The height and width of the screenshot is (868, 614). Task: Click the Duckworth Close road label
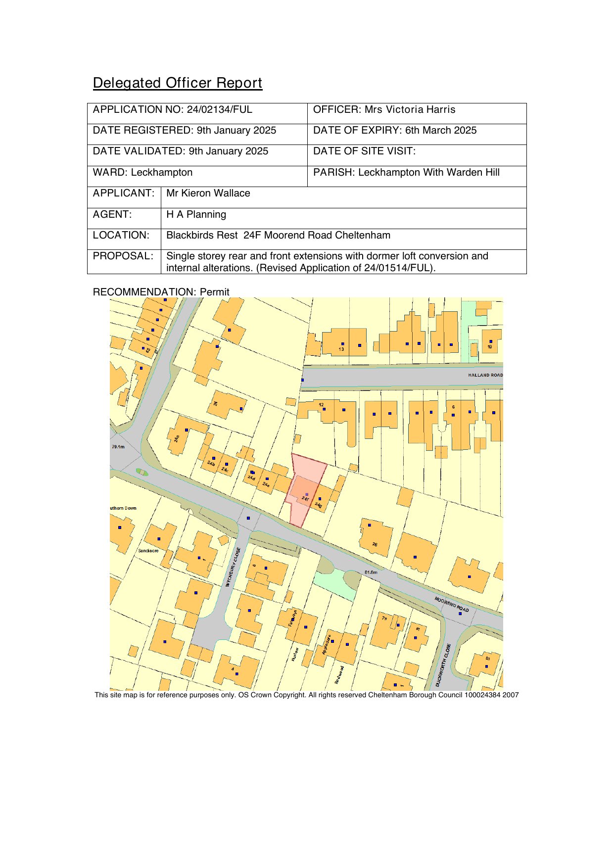(443, 665)
